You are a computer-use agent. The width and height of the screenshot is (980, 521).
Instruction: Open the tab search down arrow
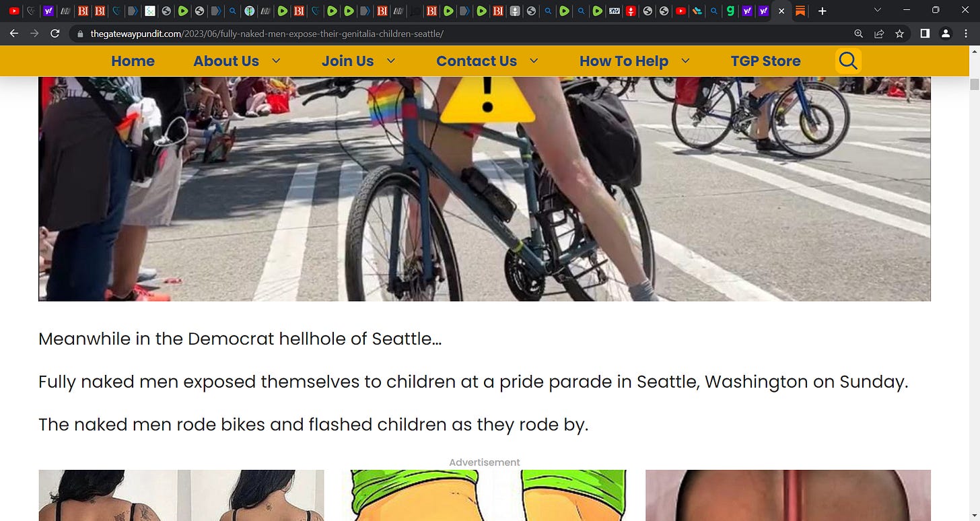tap(877, 11)
